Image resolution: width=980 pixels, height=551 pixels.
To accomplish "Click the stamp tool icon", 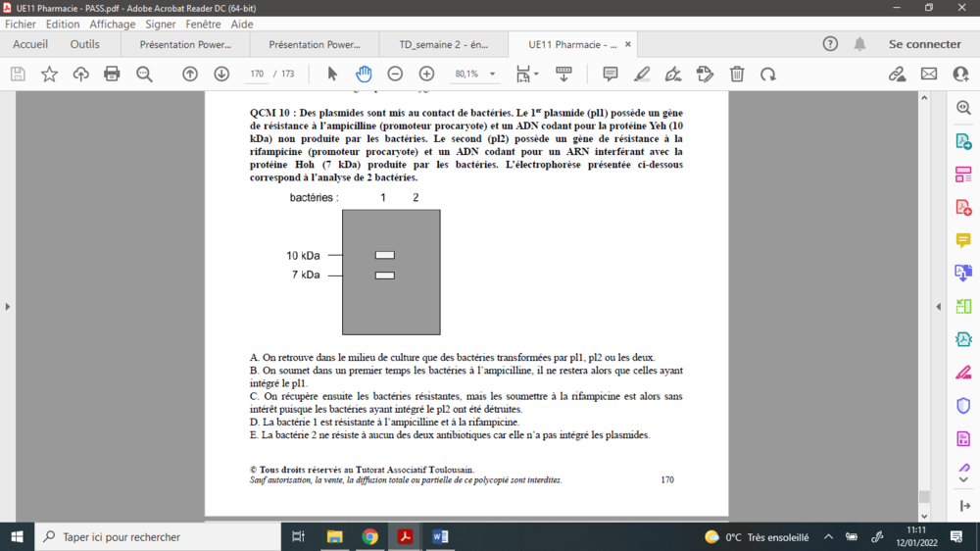I will 705,74.
